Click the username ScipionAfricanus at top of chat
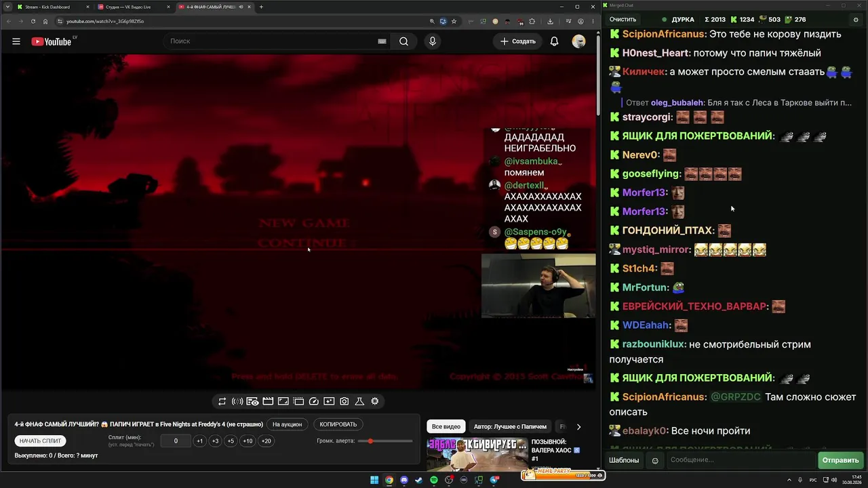The height and width of the screenshot is (488, 868). [x=663, y=34]
